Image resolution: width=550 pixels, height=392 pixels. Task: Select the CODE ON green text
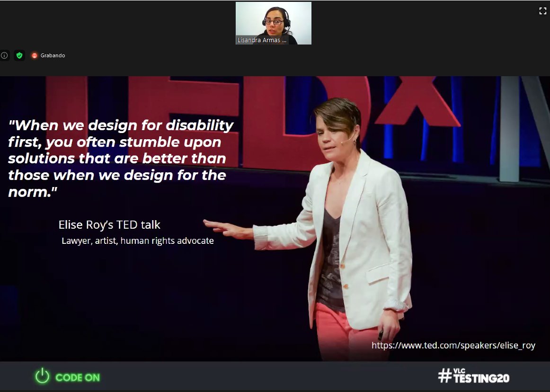pos(78,378)
